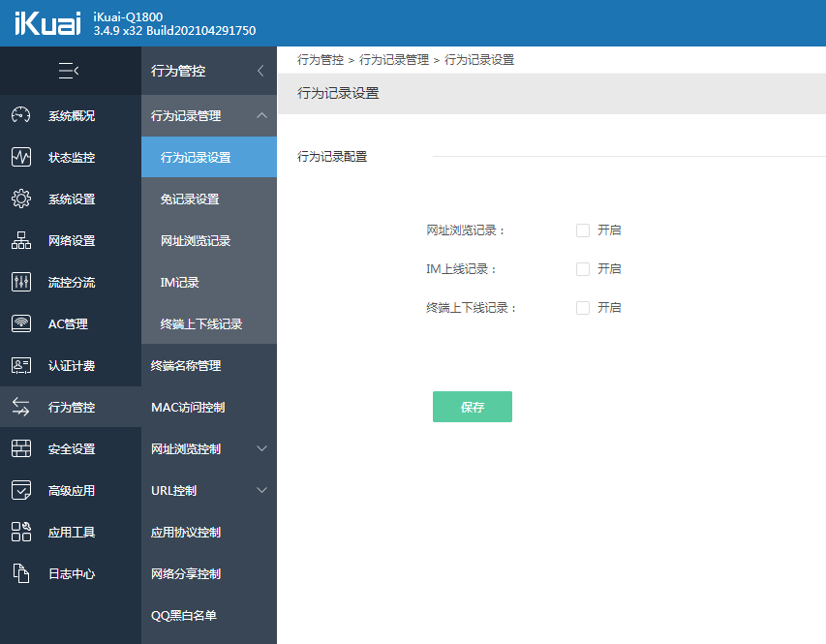Screen dimensions: 826x644
Task: Open 安全设置 firewall icon
Action: click(21, 446)
